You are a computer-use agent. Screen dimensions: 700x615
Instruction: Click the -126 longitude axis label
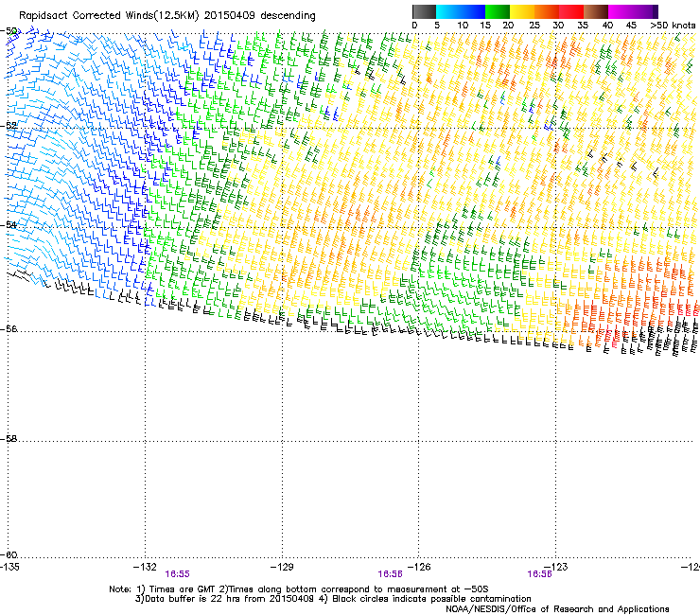click(419, 567)
